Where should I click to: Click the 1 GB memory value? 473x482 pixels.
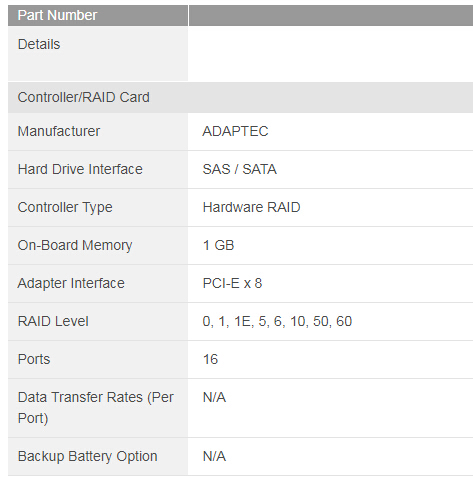tap(219, 245)
